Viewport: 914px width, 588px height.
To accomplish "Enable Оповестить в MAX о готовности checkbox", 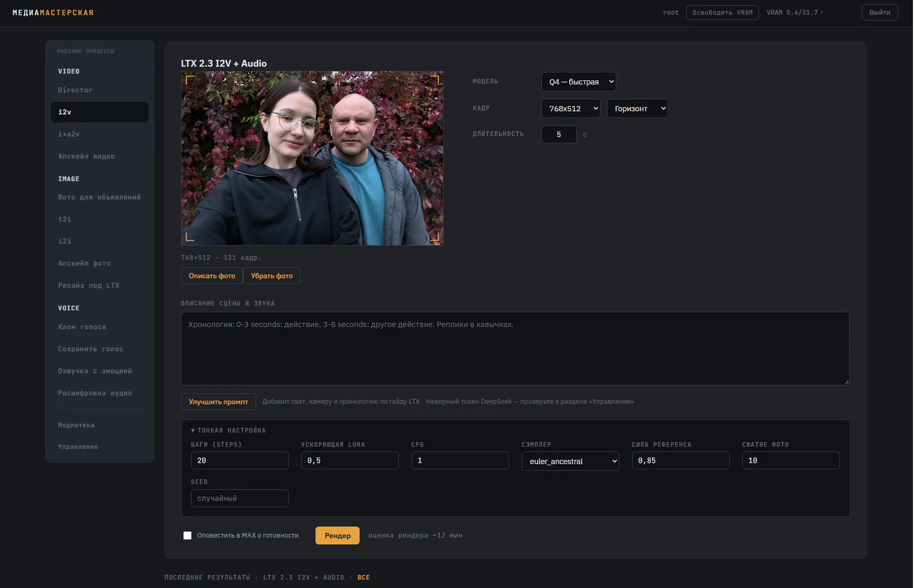I will [x=187, y=535].
